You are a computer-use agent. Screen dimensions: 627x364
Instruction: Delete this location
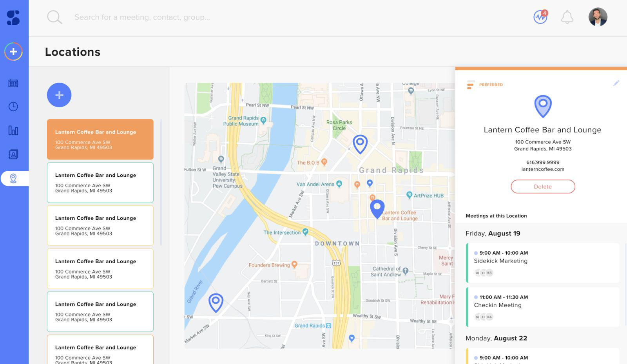[x=543, y=187]
